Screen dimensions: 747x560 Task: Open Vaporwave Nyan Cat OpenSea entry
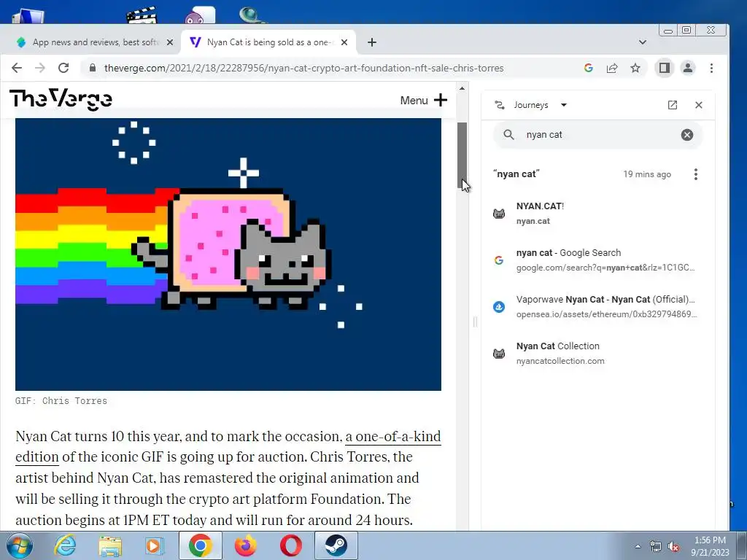(x=598, y=307)
